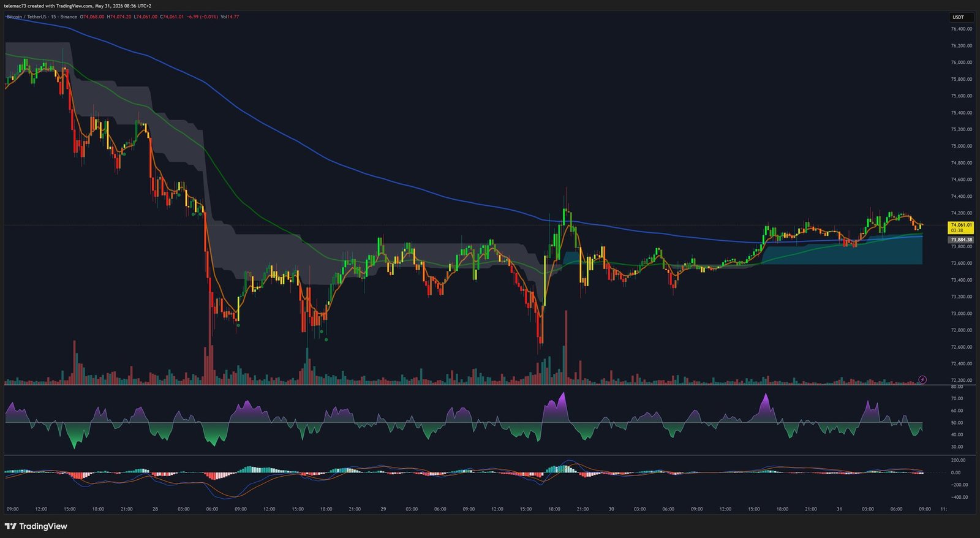Viewport: 980px width, 538px height.
Task: Click the 75,000.00 price axis label
Action: [x=961, y=146]
